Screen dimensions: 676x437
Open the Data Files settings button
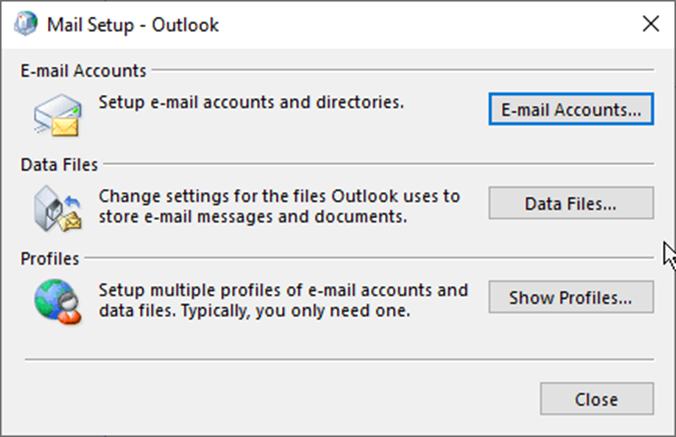(x=571, y=203)
